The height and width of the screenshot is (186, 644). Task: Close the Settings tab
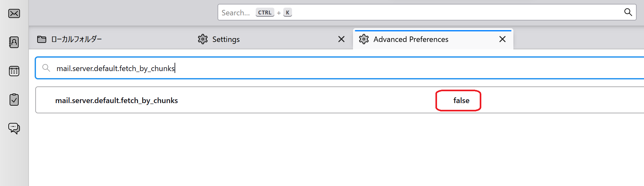(x=341, y=39)
